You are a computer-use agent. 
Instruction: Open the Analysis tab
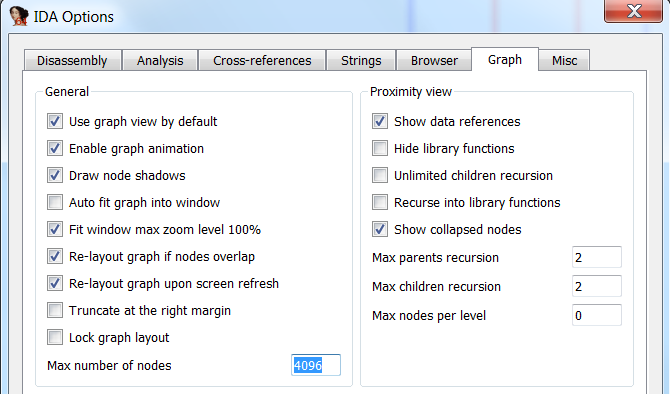160,61
